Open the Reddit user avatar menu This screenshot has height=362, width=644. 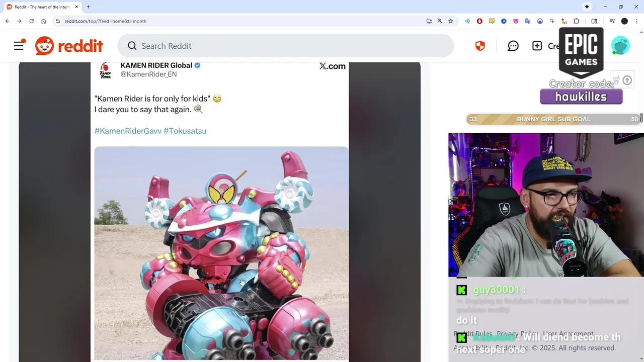pyautogui.click(x=620, y=46)
